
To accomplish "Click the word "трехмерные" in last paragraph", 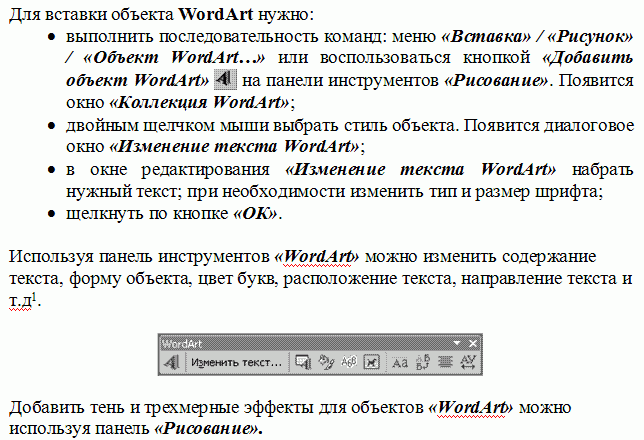I will tap(191, 408).
